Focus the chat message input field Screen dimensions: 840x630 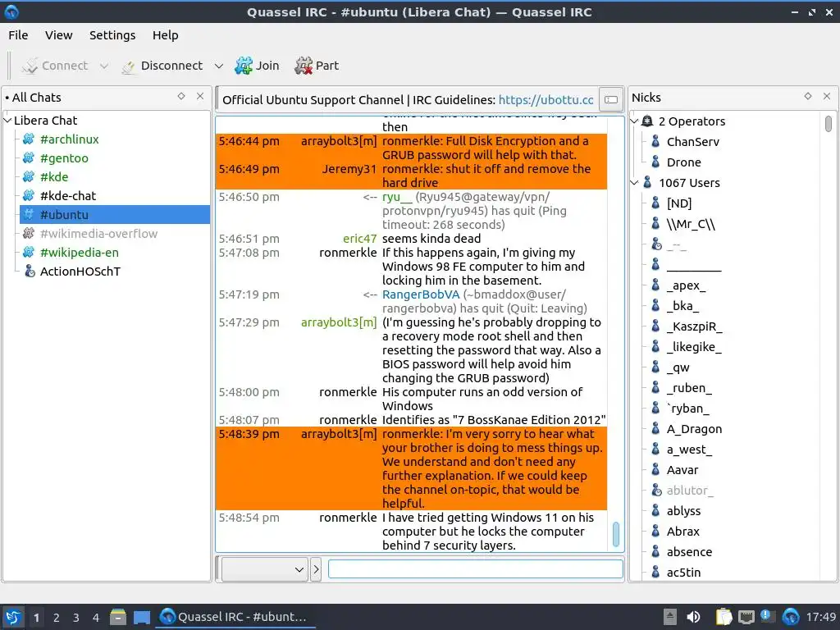[475, 569]
